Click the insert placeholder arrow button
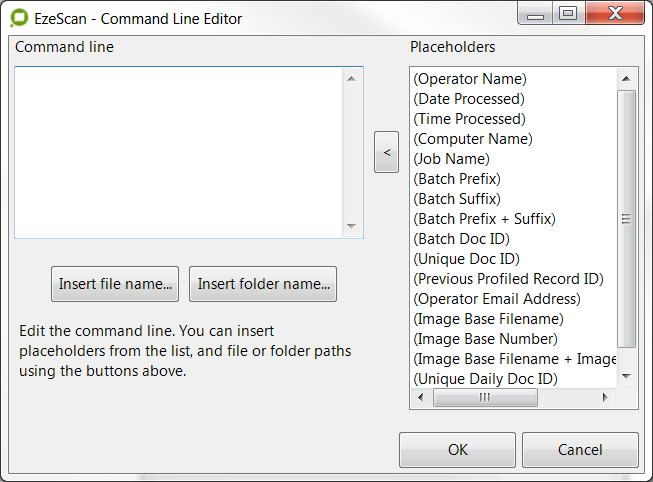This screenshot has width=653, height=482. click(386, 152)
